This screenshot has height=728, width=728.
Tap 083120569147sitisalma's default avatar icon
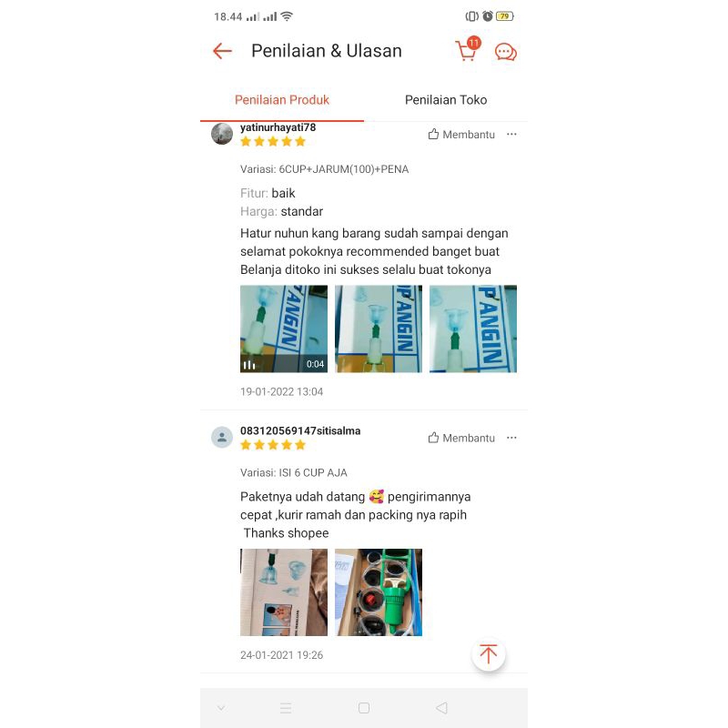point(222,437)
